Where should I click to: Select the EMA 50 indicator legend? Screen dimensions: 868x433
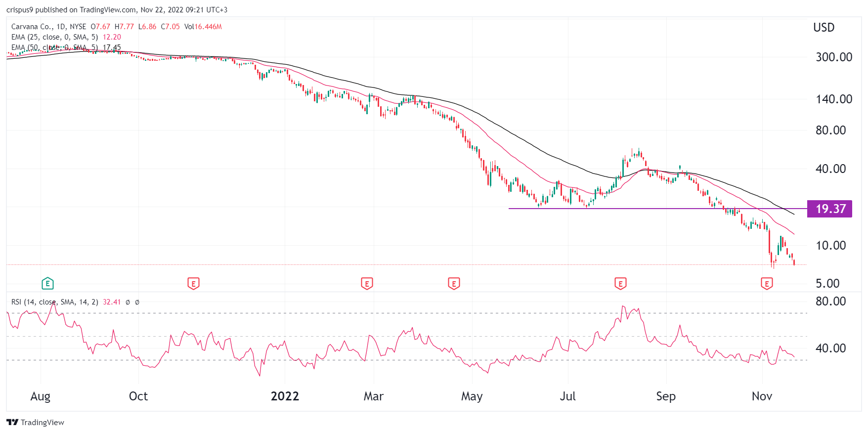[x=54, y=47]
